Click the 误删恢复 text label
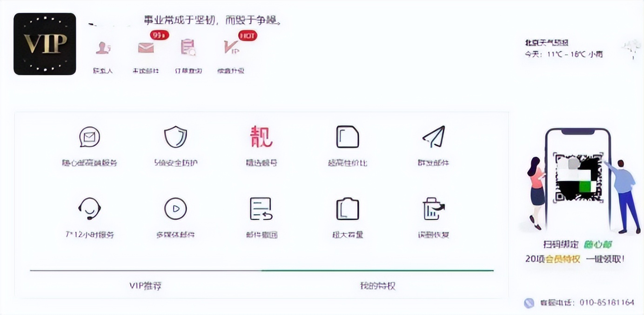The width and height of the screenshot is (644, 315). pyautogui.click(x=433, y=235)
